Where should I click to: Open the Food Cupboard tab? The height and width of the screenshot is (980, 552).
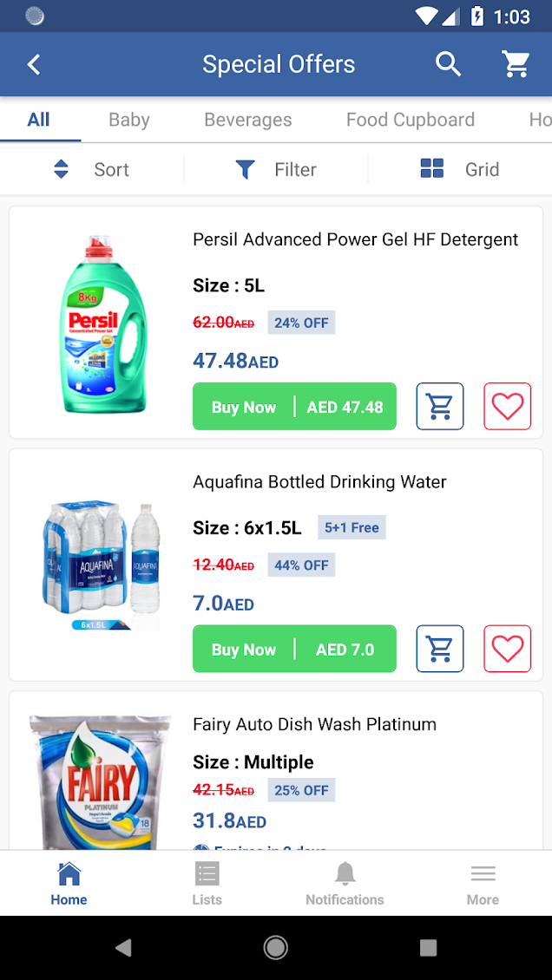[x=411, y=120]
